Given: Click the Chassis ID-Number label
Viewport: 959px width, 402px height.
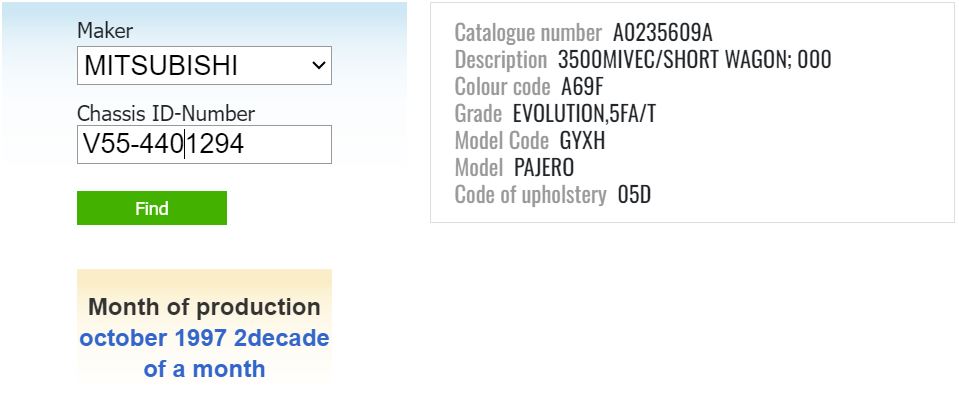Looking at the screenshot, I should click(x=165, y=113).
